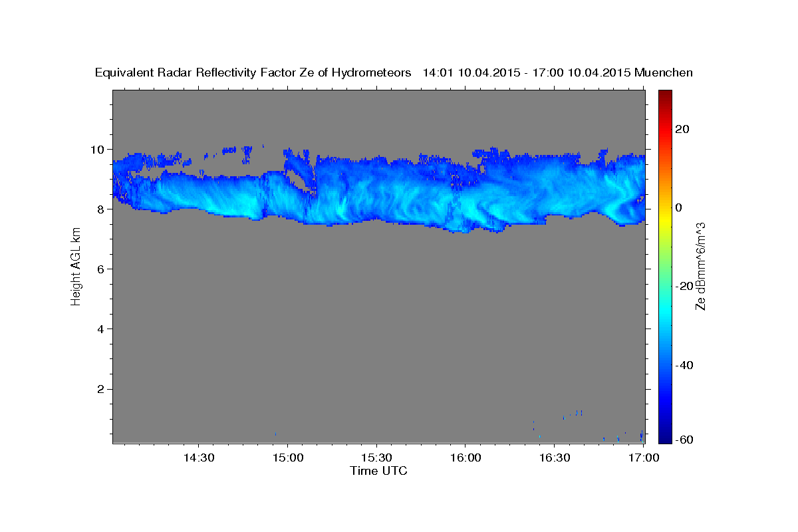Click the colorbar label 0

coord(679,207)
